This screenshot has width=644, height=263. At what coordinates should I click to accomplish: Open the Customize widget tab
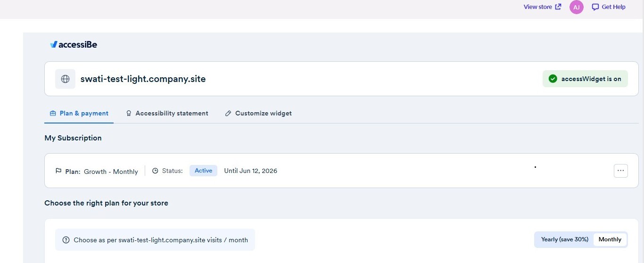tap(258, 114)
